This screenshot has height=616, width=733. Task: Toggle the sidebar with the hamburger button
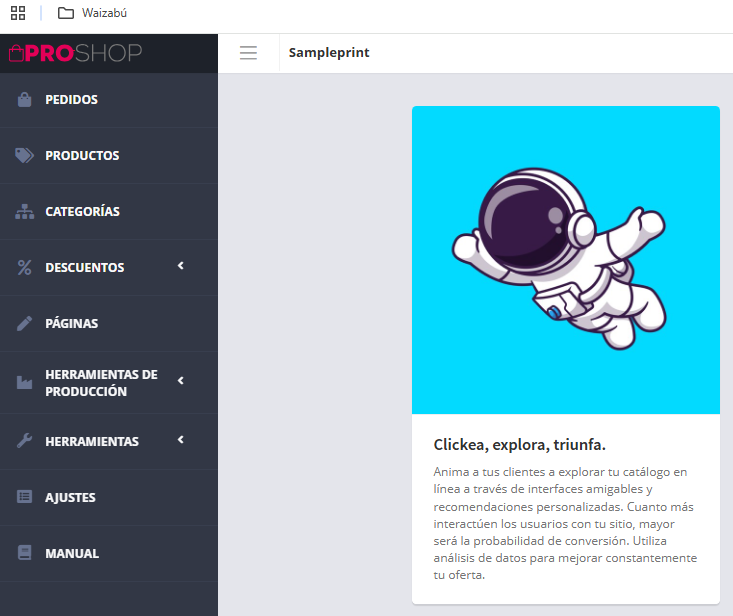coord(248,53)
